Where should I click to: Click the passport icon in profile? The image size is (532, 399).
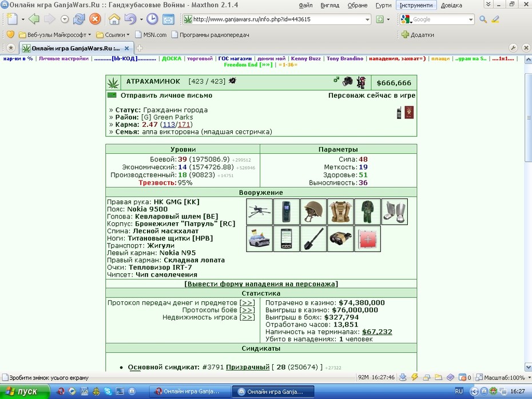pyautogui.click(x=409, y=113)
